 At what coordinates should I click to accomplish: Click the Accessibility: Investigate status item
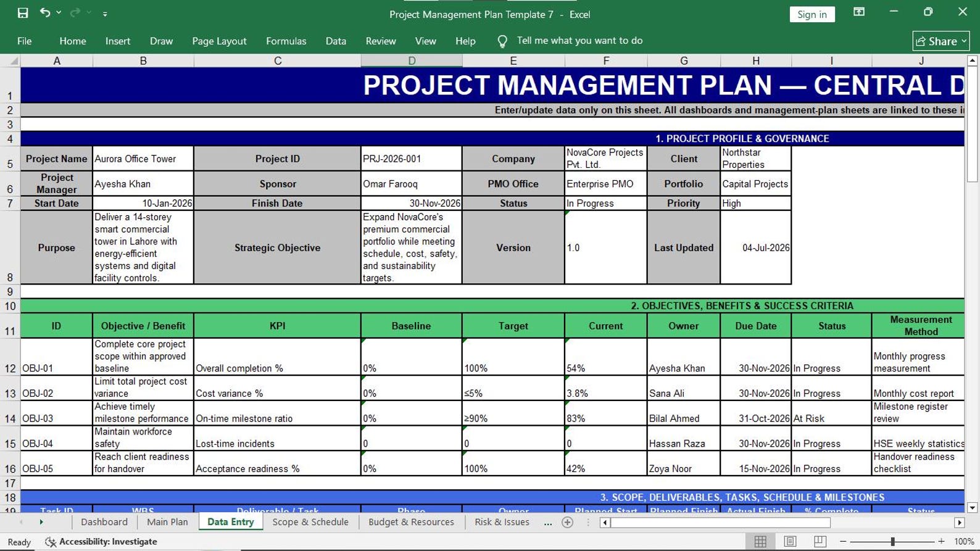[x=102, y=542]
